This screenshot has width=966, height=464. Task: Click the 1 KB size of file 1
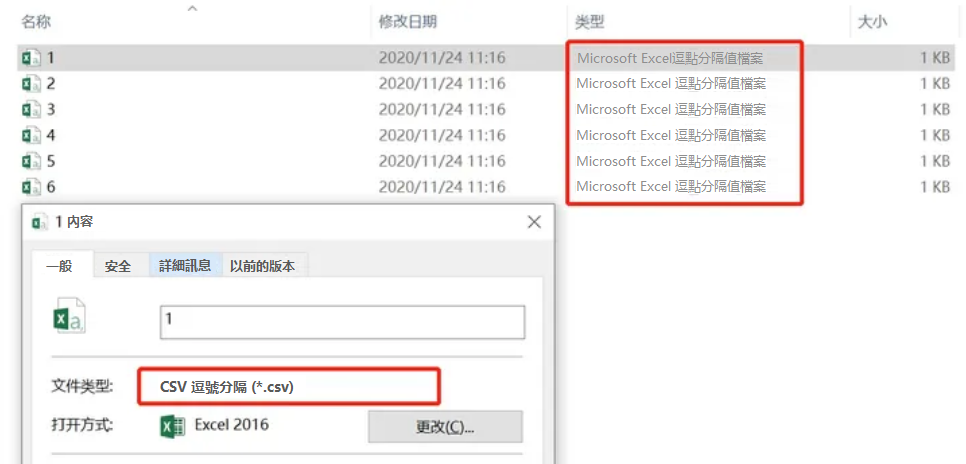click(935, 58)
